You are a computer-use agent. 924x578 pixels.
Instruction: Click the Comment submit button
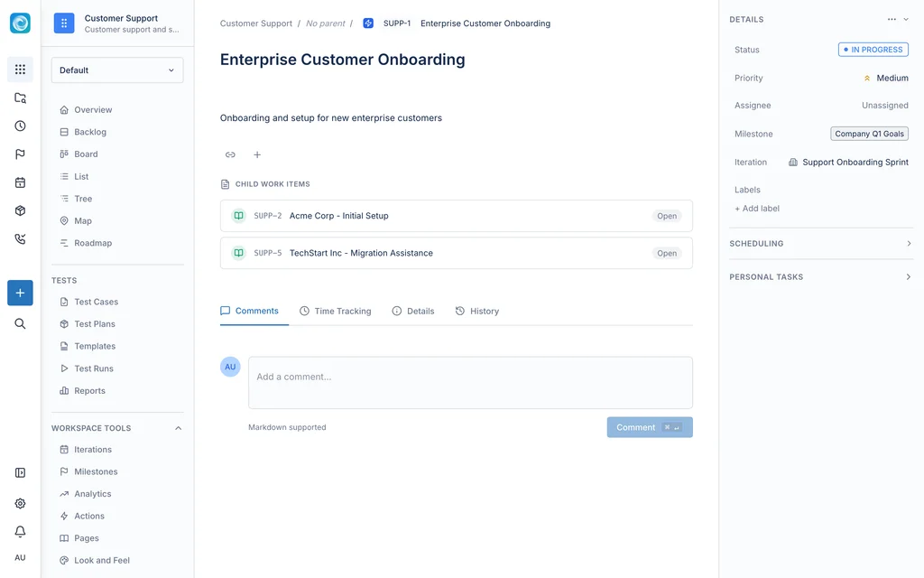[650, 427]
